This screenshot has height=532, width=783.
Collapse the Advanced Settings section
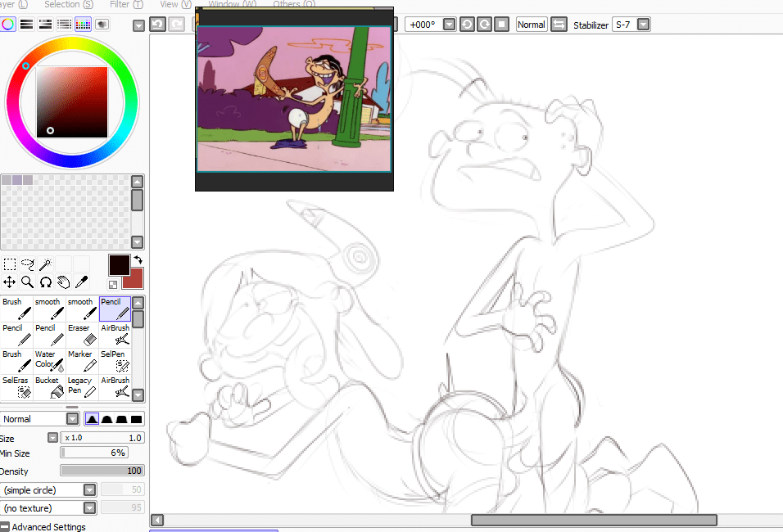(5, 527)
